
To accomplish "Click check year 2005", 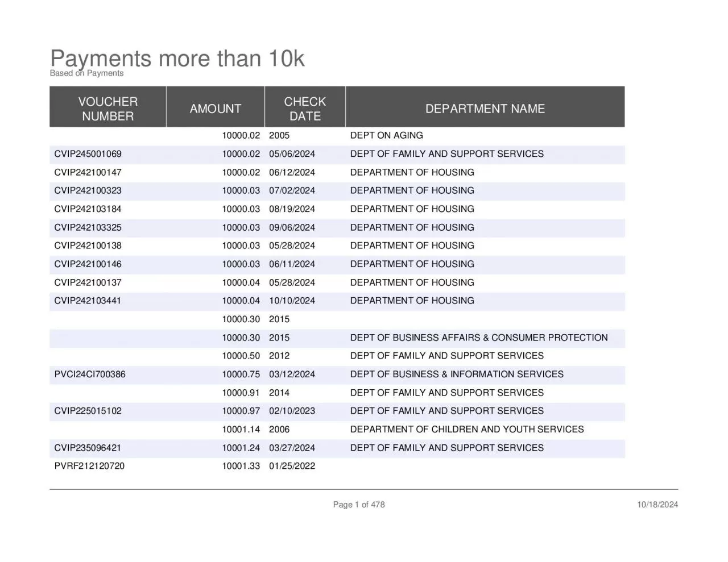I will [279, 135].
